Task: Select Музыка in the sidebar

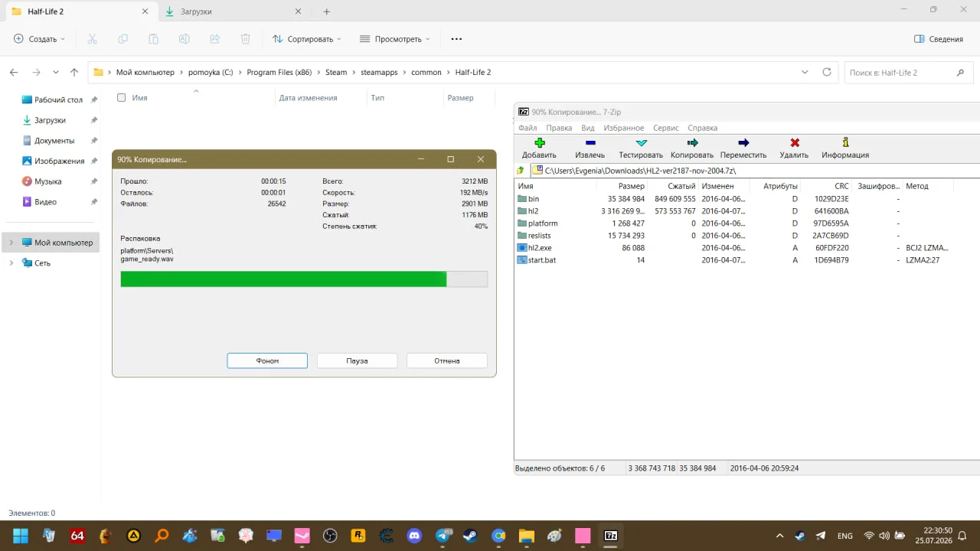Action: [51, 181]
